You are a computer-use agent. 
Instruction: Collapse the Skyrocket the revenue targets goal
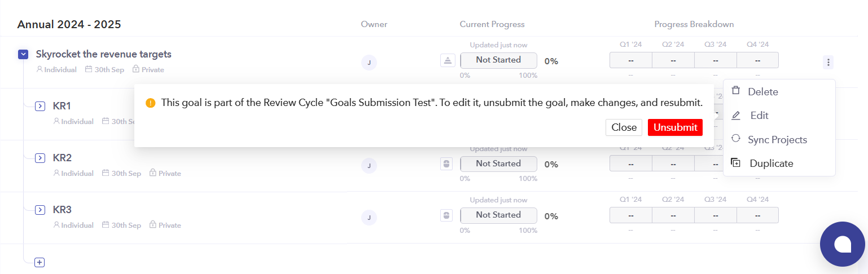coord(23,54)
